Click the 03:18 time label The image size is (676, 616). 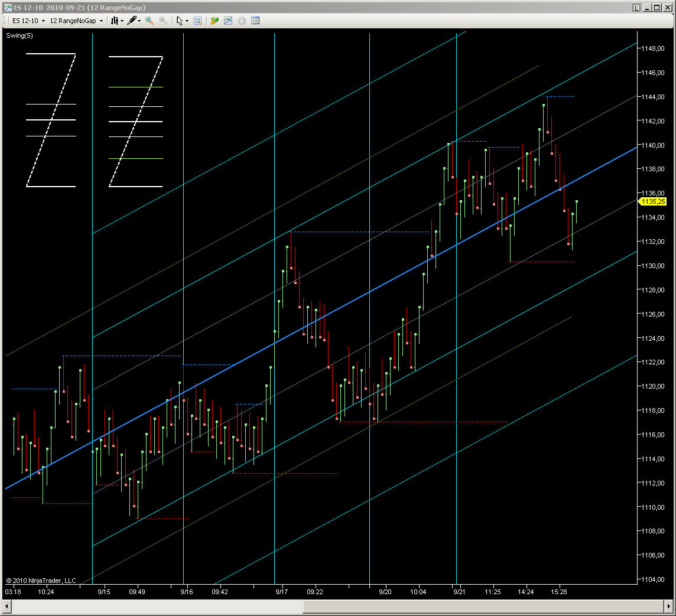point(13,592)
